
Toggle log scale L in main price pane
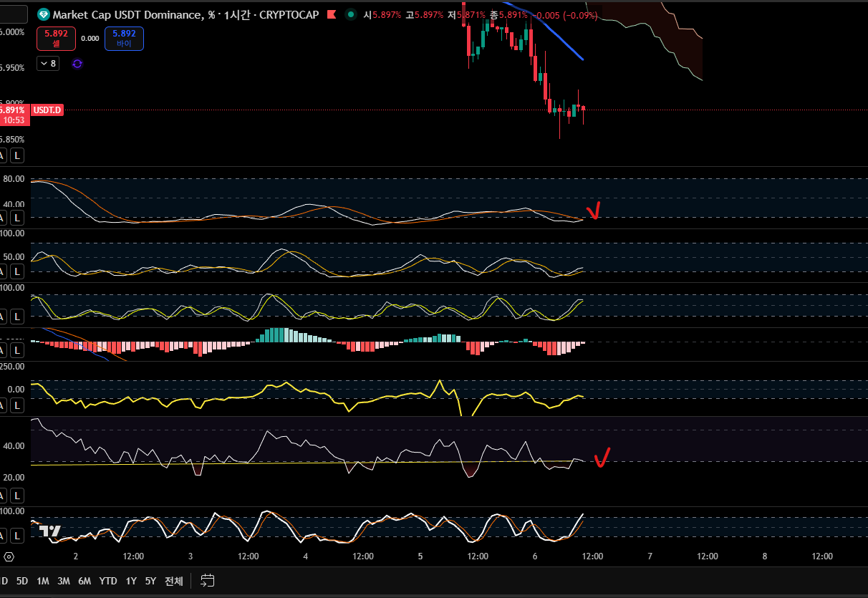pos(17,155)
